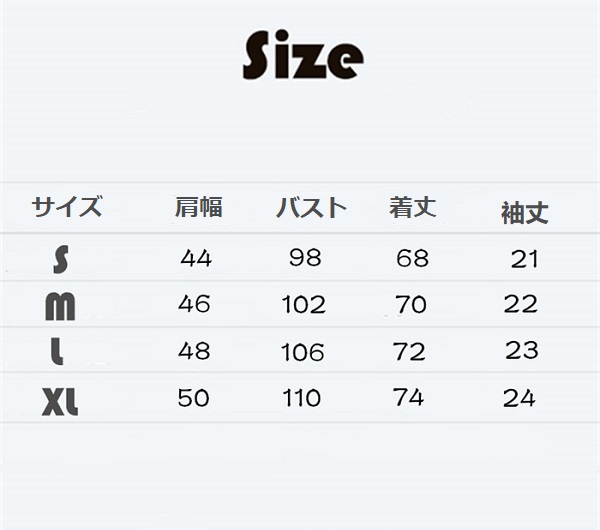600x530 pixels.
Task: Select the 袖丈 column header
Action: click(525, 213)
